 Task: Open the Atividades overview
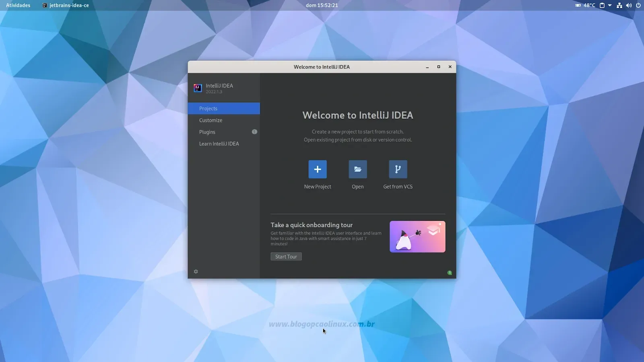(x=18, y=5)
